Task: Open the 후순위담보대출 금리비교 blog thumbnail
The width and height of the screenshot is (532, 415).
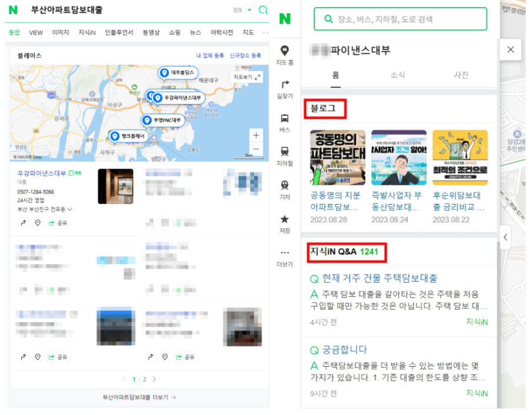Action: (x=460, y=158)
